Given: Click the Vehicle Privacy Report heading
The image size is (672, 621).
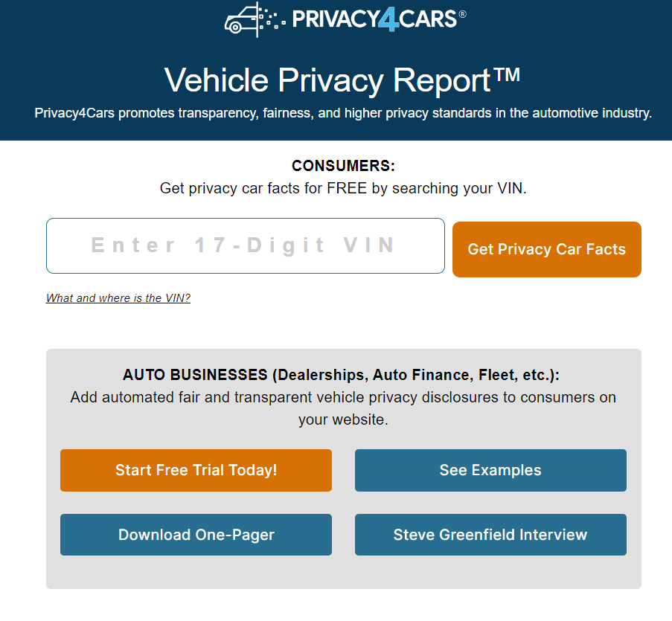Looking at the screenshot, I should [x=327, y=80].
